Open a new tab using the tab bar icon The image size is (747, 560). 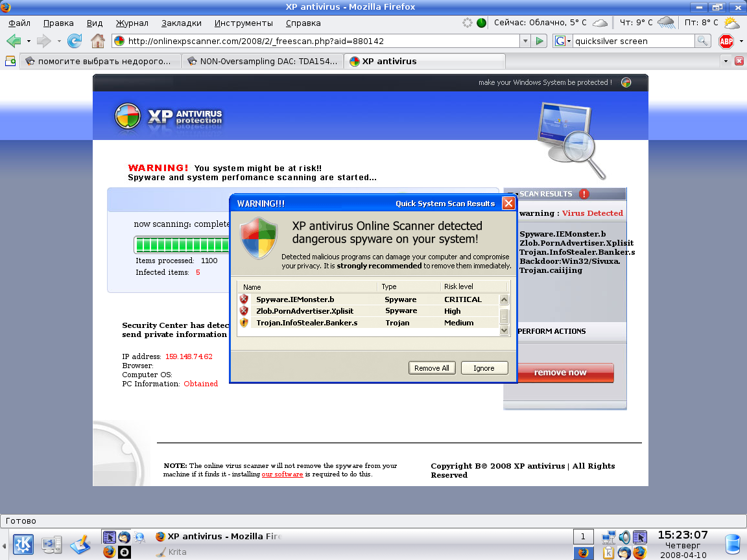(10, 61)
